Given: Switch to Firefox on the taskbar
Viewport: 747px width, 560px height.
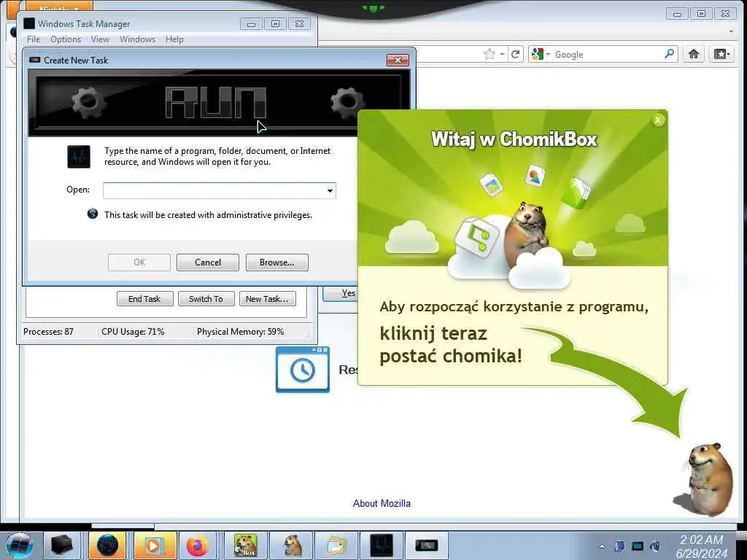Looking at the screenshot, I should [x=198, y=545].
